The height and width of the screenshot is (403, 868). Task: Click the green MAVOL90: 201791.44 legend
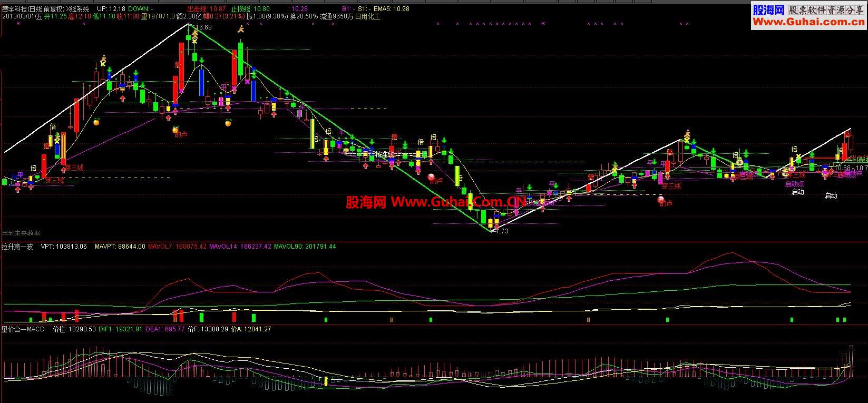[305, 246]
